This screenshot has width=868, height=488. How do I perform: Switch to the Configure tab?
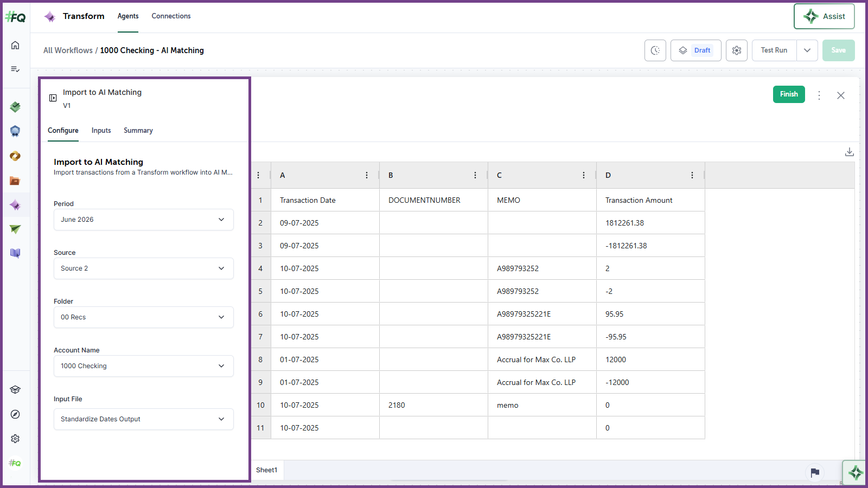click(x=63, y=131)
